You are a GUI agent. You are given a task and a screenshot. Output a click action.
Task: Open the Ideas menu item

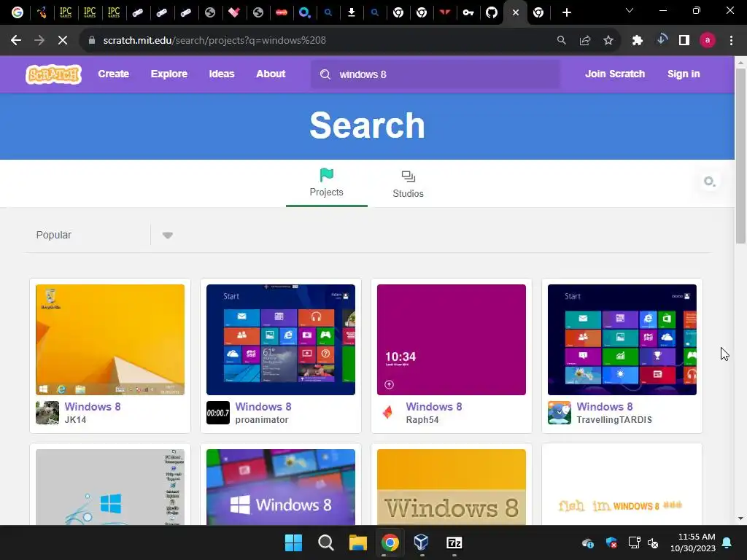pyautogui.click(x=222, y=74)
